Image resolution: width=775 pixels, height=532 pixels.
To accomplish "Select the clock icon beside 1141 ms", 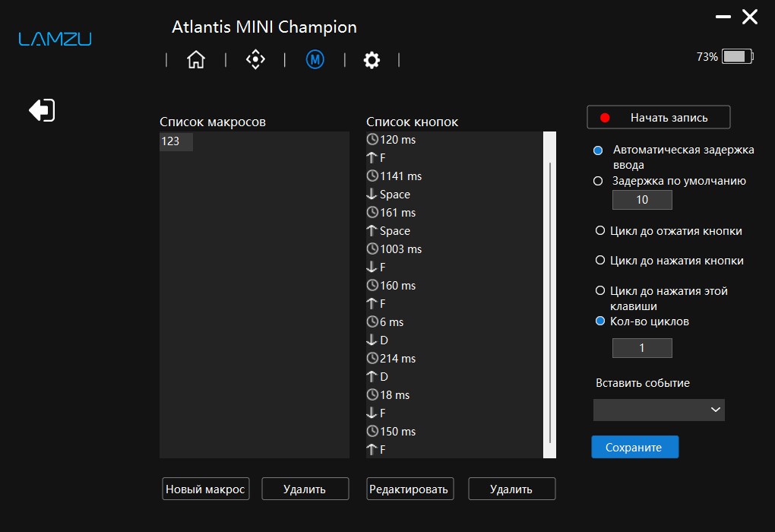I will point(372,176).
